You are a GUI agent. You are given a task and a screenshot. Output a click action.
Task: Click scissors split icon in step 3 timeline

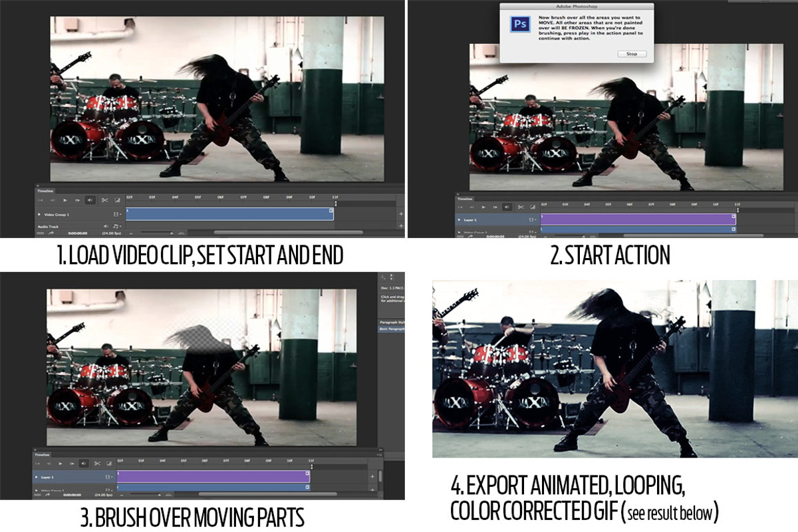tap(97, 464)
